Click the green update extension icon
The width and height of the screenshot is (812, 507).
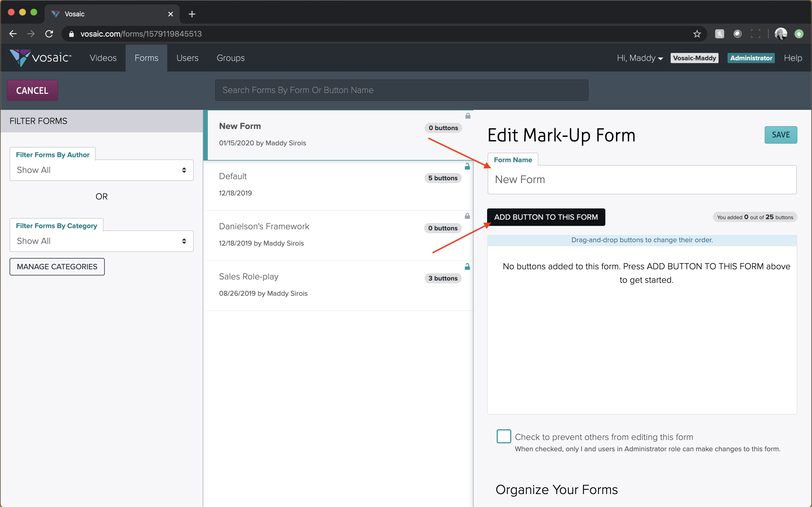[x=799, y=34]
